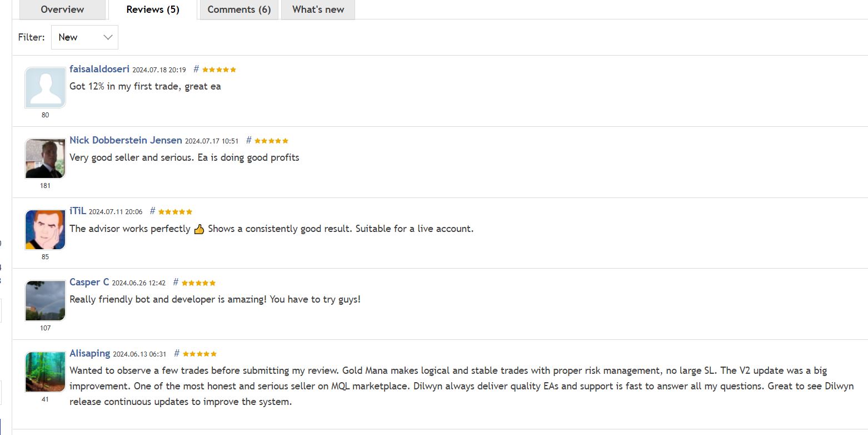The image size is (868, 435).
Task: Click Alisaping's forest avatar thumbnail
Action: [x=44, y=371]
